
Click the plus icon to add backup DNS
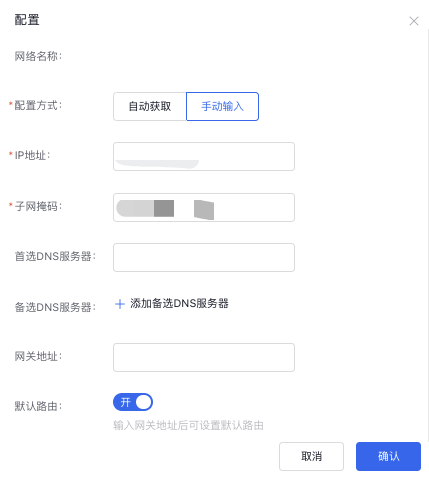pos(120,304)
